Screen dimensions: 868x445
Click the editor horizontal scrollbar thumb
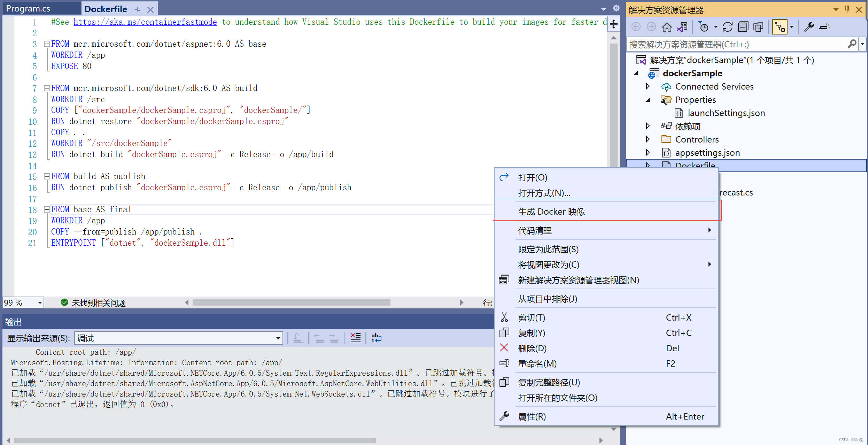coord(291,302)
